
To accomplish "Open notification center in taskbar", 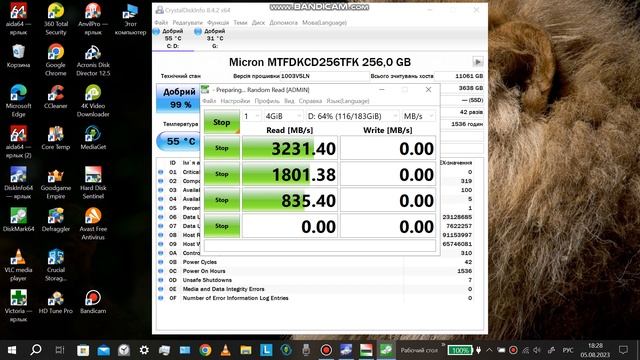I will [623, 350].
